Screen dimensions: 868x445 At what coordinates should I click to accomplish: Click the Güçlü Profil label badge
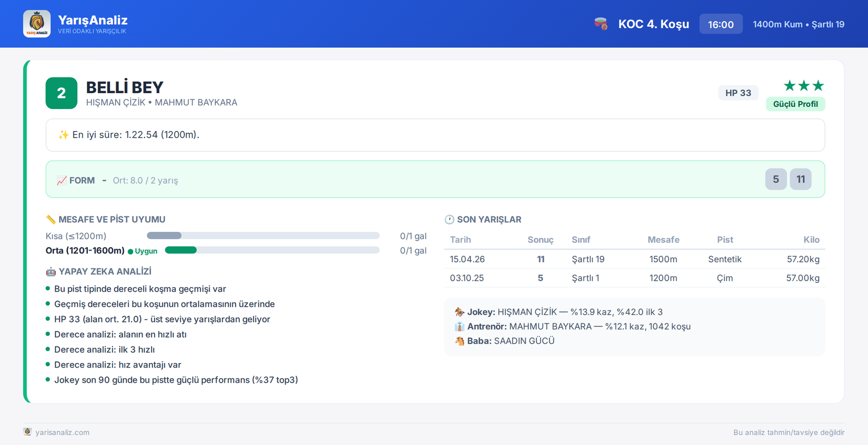(795, 104)
